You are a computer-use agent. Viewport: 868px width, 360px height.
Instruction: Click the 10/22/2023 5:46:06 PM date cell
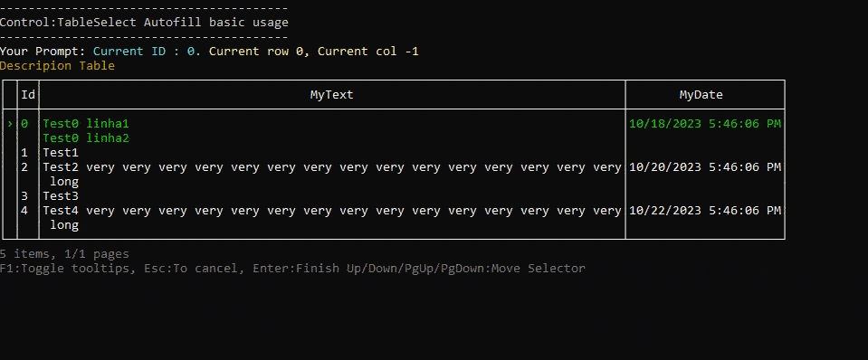tap(705, 210)
